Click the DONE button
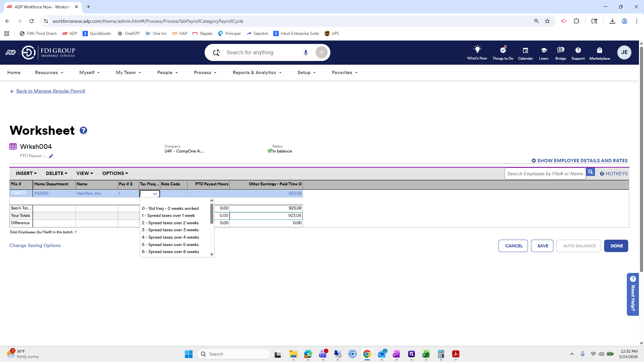The width and height of the screenshot is (644, 362). coord(616,246)
